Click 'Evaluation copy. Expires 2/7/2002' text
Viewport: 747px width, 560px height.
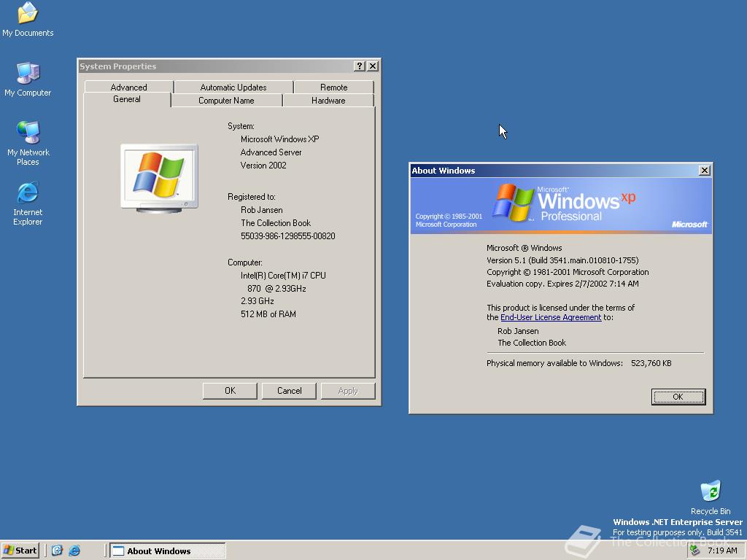[562, 284]
